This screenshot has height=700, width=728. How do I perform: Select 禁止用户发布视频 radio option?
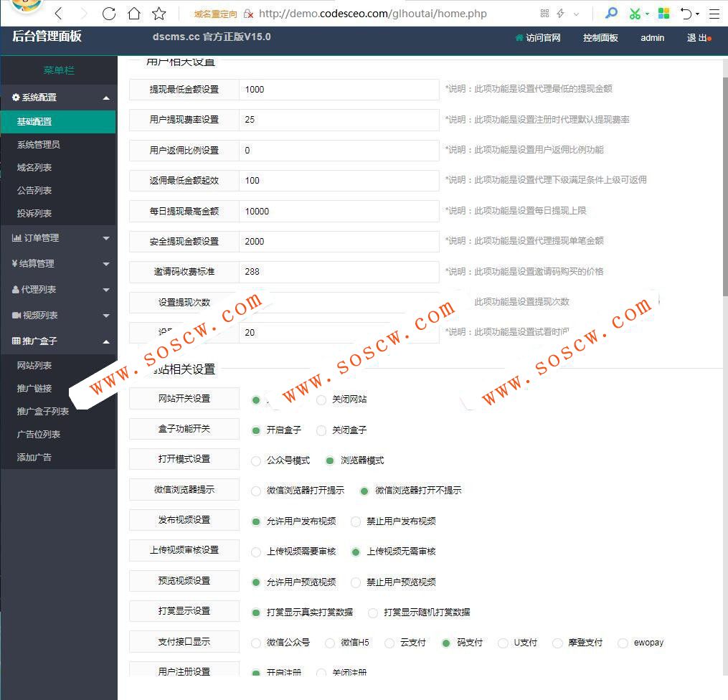click(356, 521)
